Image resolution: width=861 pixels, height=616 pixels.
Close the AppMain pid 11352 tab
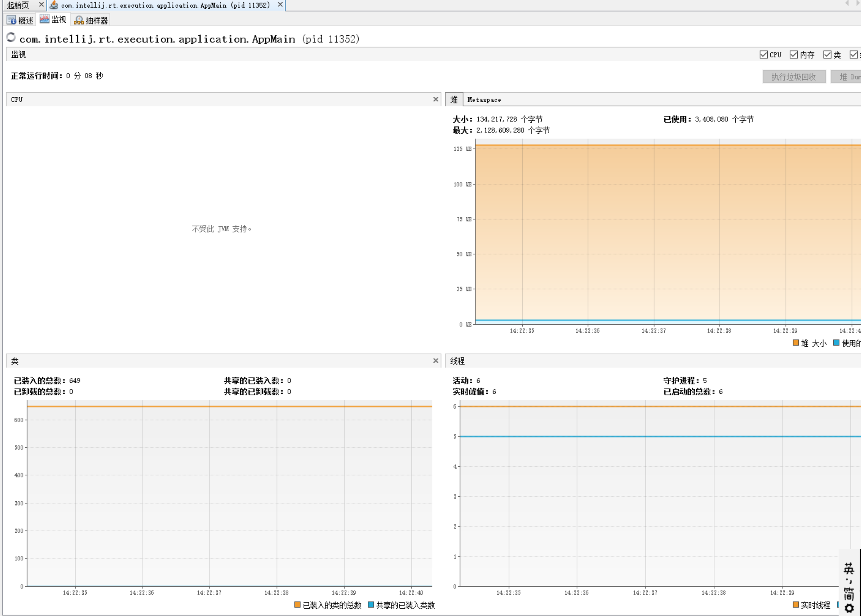280,5
